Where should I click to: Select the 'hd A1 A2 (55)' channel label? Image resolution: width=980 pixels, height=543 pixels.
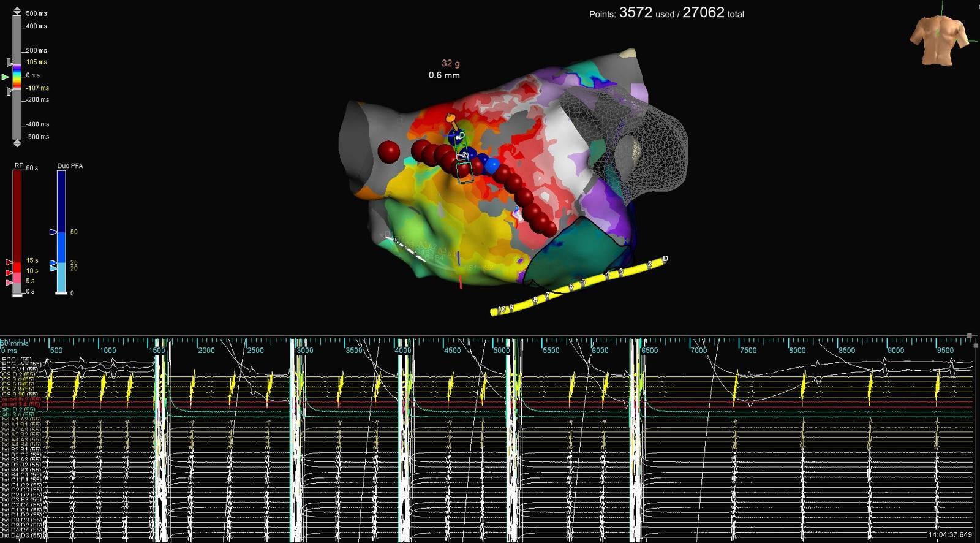[21, 420]
